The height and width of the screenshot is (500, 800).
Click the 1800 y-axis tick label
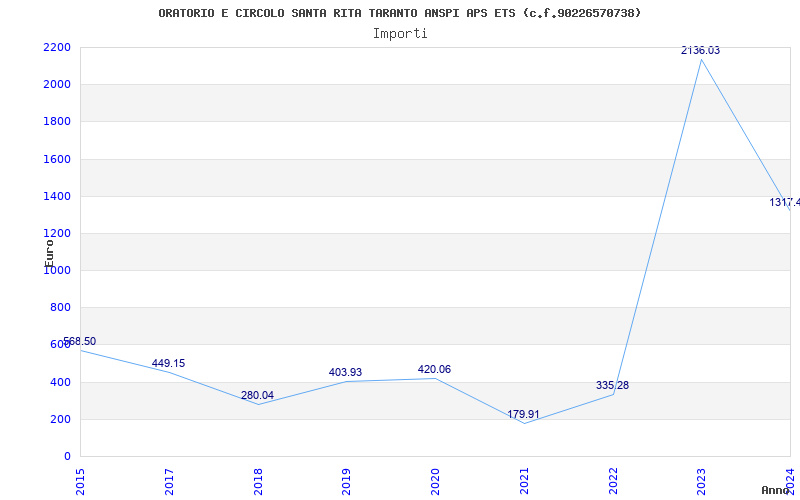[x=57, y=121]
